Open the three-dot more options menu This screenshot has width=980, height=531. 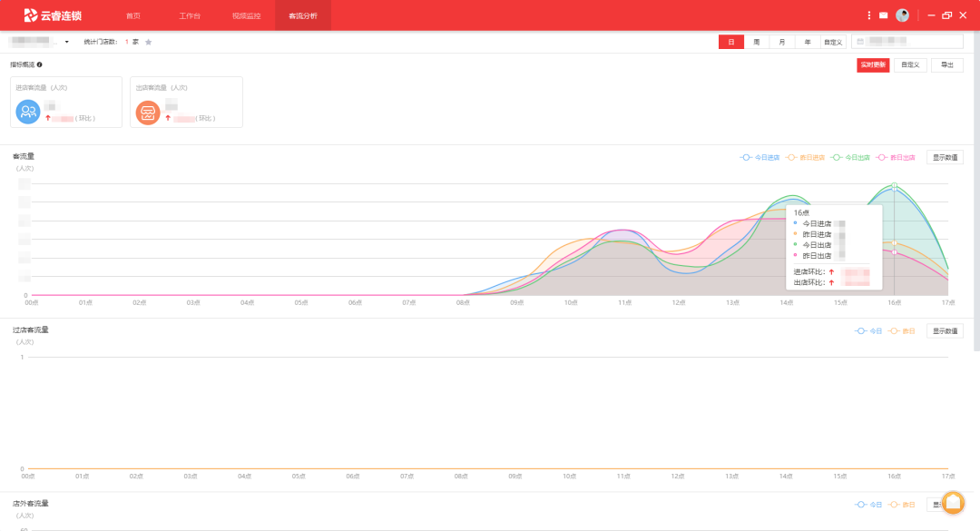click(868, 15)
